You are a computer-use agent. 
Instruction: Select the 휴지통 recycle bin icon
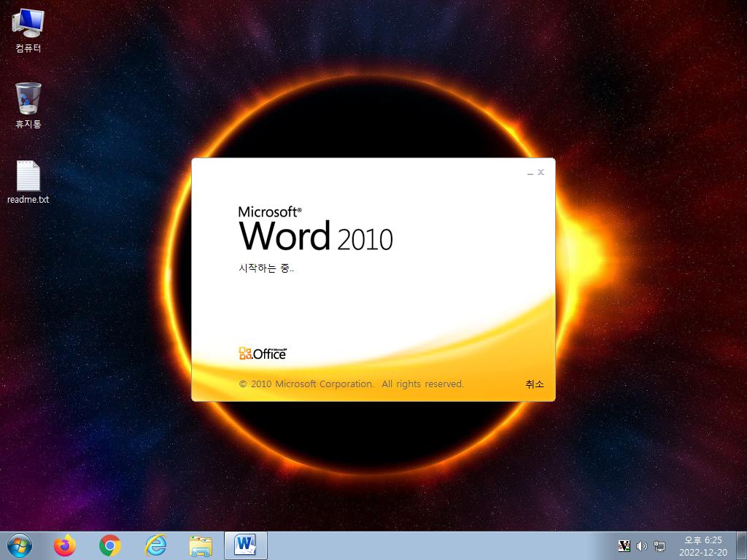[28, 106]
